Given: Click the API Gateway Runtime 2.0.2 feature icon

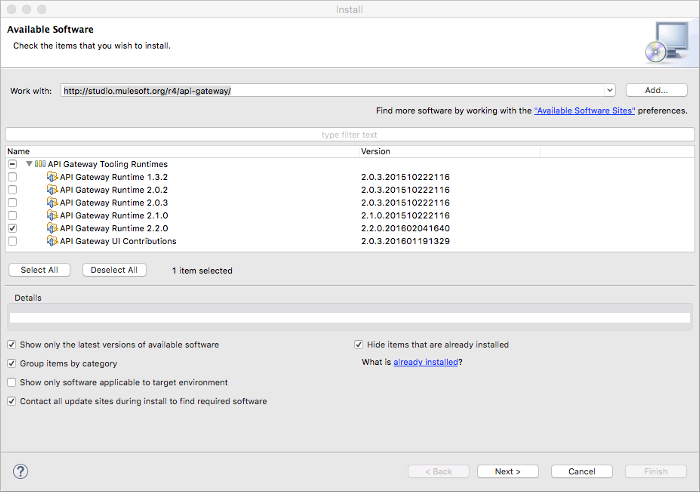Looking at the screenshot, I should (x=52, y=190).
